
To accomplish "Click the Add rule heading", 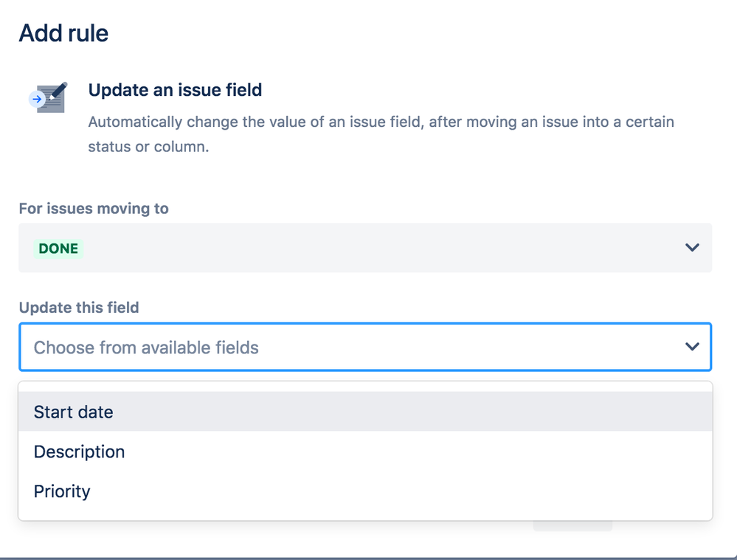I will pos(63,33).
